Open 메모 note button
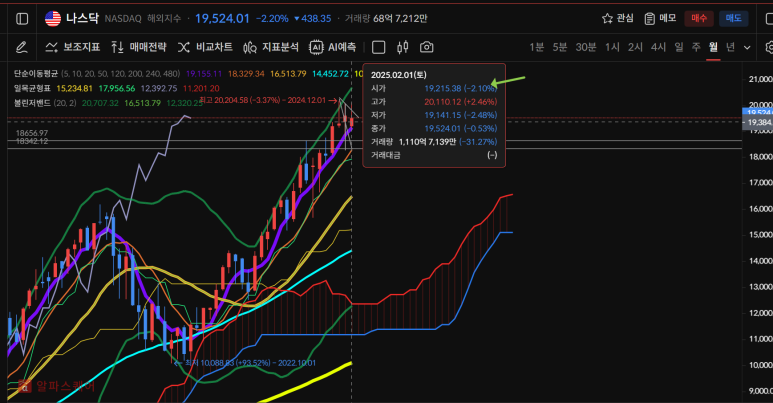 (x=660, y=19)
